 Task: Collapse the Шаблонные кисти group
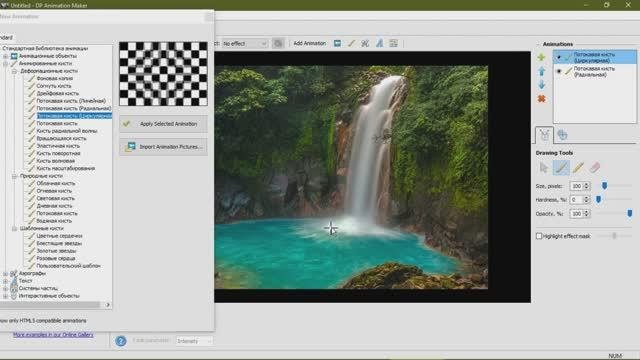(14, 228)
